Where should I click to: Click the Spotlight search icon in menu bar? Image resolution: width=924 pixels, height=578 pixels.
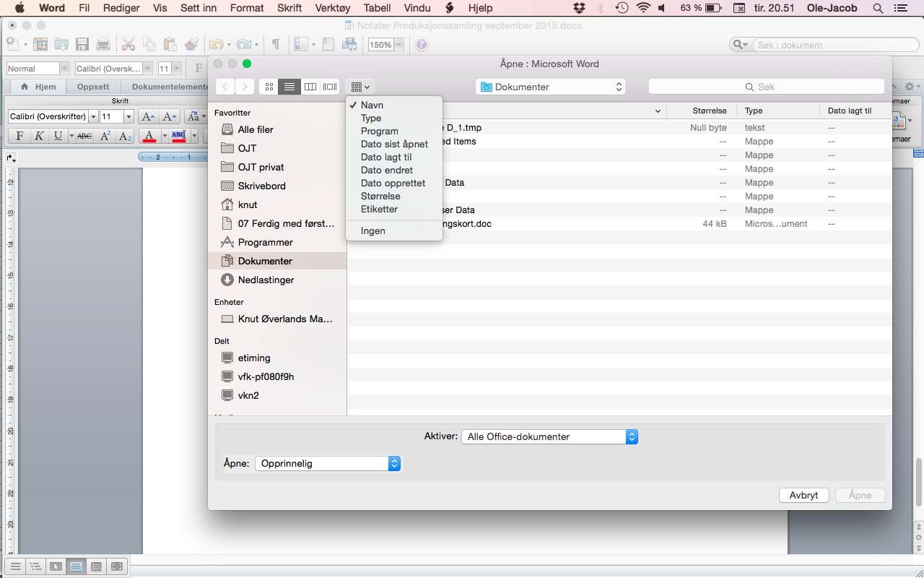(x=878, y=8)
